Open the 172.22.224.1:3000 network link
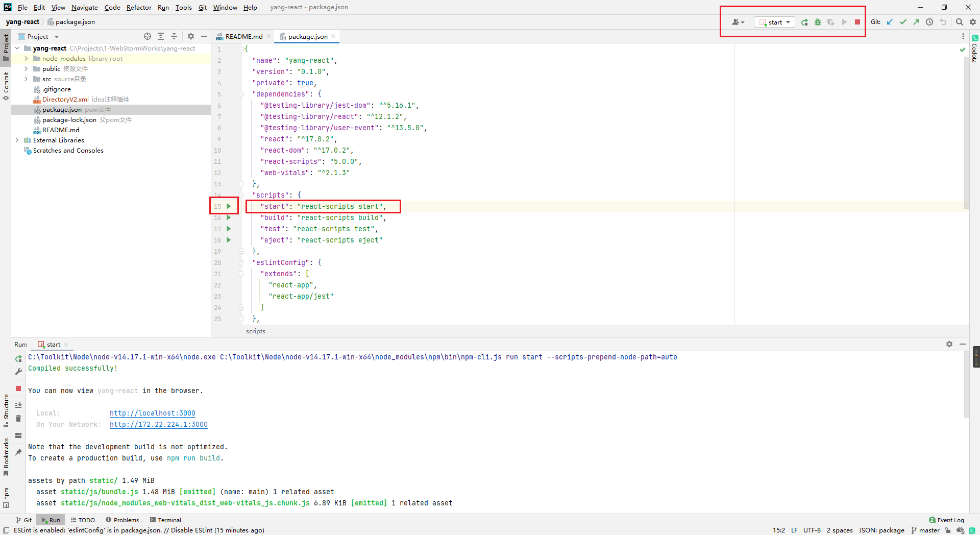This screenshot has height=535, width=980. point(158,424)
